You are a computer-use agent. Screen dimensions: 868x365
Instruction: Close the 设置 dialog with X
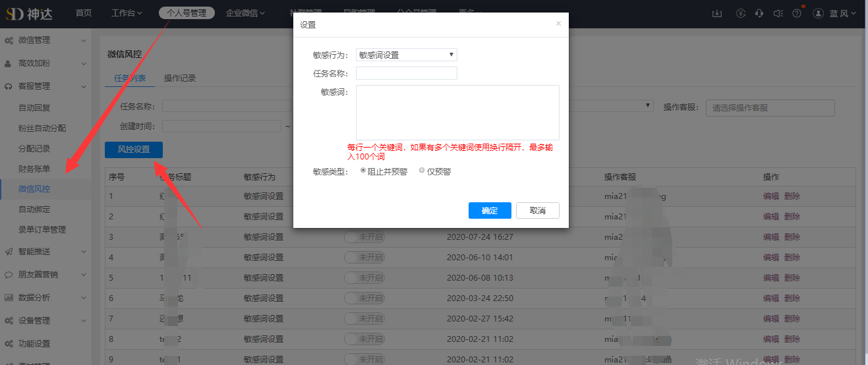[558, 24]
